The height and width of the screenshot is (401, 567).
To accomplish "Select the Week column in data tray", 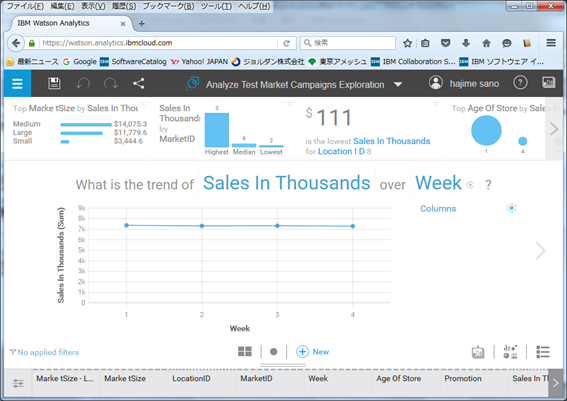I will (x=338, y=383).
